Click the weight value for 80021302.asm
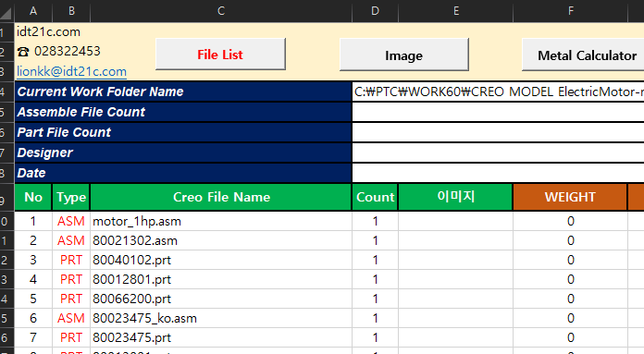The width and height of the screenshot is (644, 354). pyautogui.click(x=571, y=240)
